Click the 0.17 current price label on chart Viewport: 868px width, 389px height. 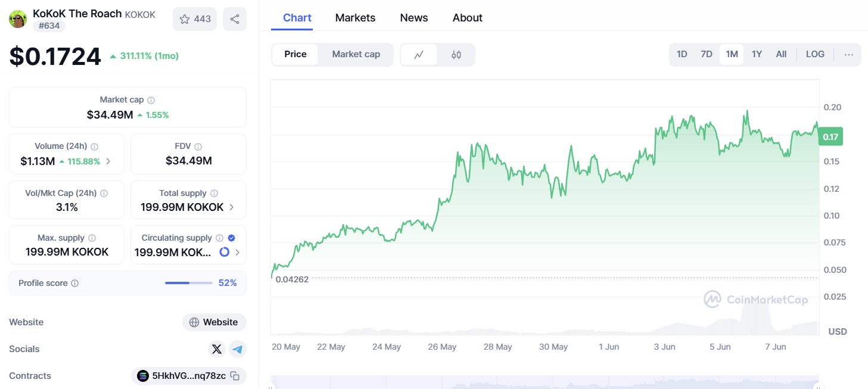[x=830, y=138]
